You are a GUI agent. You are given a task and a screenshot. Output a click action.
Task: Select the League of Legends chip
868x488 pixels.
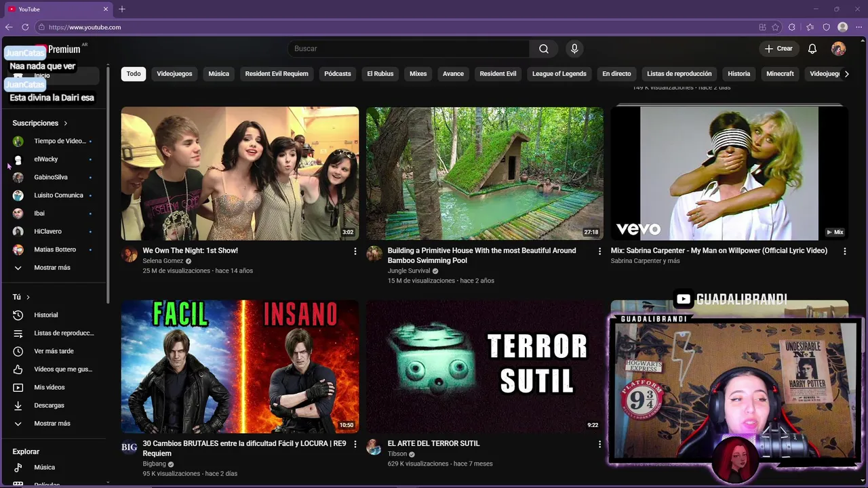pos(559,74)
